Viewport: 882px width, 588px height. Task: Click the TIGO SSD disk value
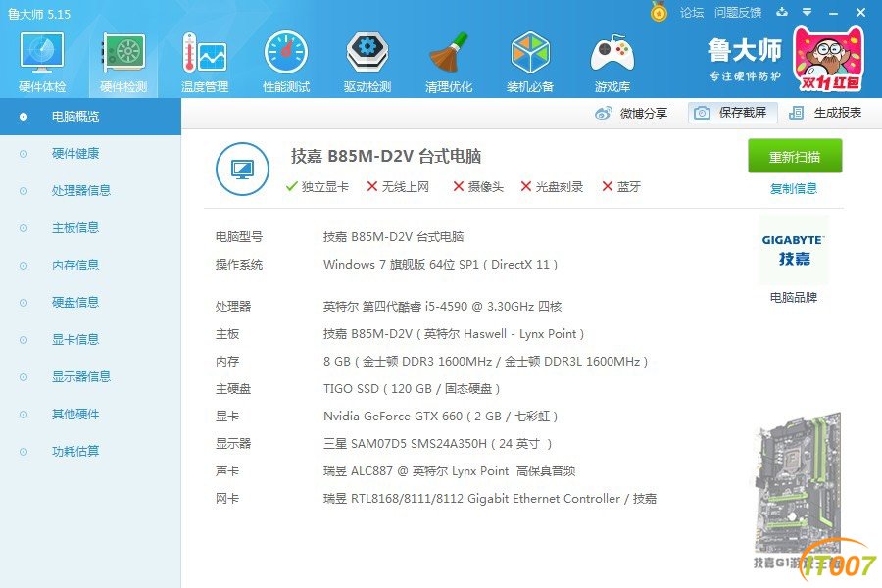[412, 389]
